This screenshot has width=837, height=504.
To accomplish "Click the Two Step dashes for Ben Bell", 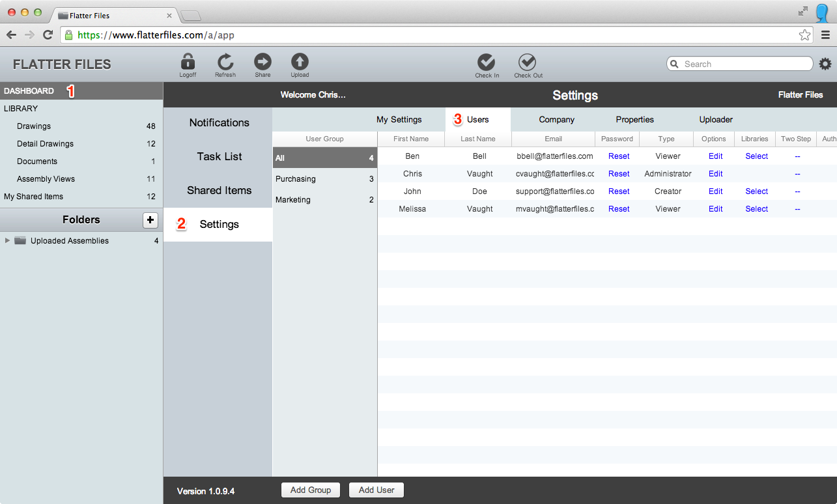I will click(797, 156).
